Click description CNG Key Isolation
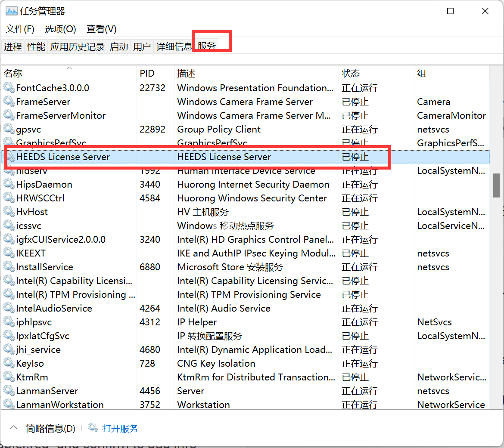 pos(216,363)
